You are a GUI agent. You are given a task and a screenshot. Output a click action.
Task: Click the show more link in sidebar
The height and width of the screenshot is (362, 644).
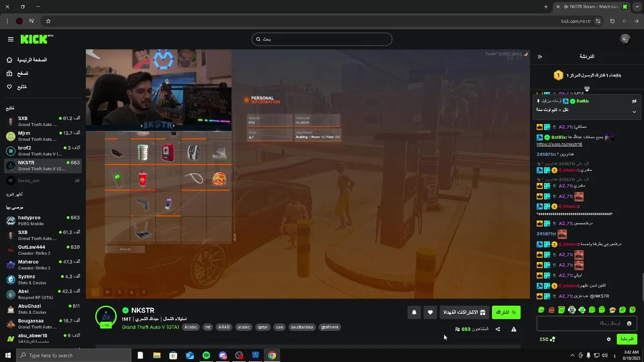(x=14, y=195)
